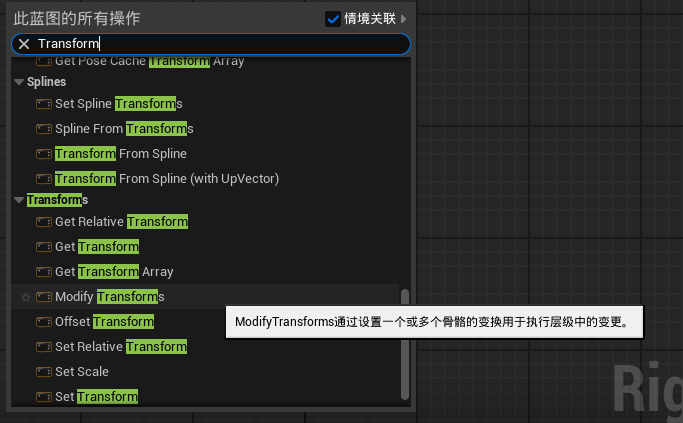The image size is (683, 423).
Task: Click node icon beside Get Relative Transform
Action: (x=44, y=222)
